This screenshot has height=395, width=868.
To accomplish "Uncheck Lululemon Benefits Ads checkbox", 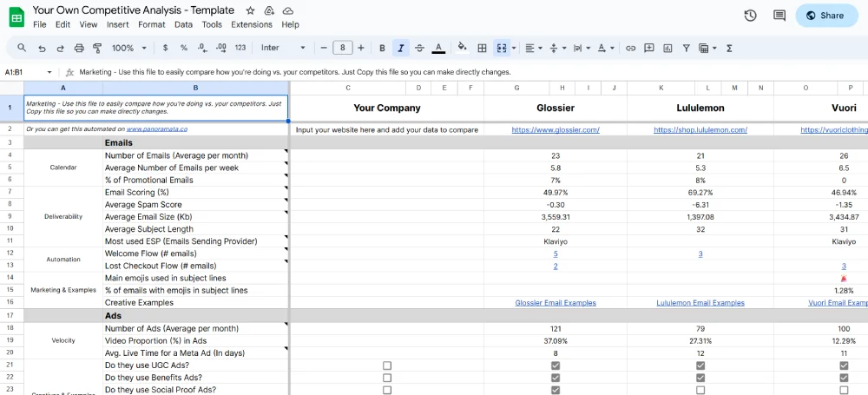I will [700, 378].
